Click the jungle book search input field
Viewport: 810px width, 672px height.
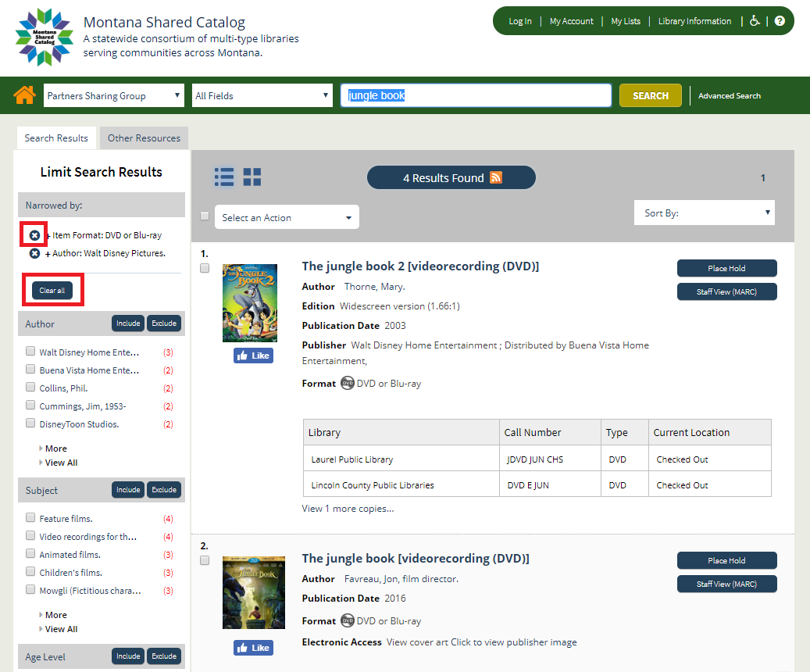[476, 95]
